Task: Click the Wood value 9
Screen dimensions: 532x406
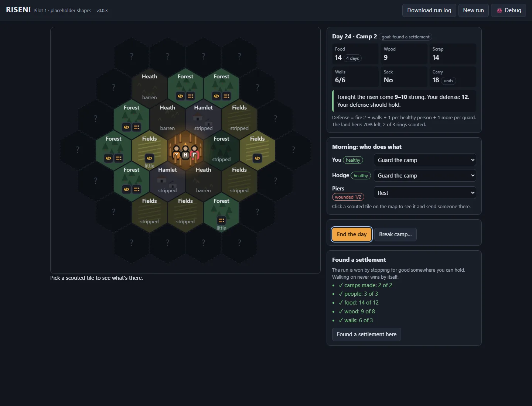Action: [386, 58]
